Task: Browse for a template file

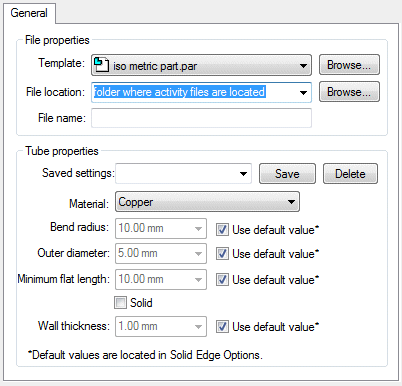Action: (349, 65)
